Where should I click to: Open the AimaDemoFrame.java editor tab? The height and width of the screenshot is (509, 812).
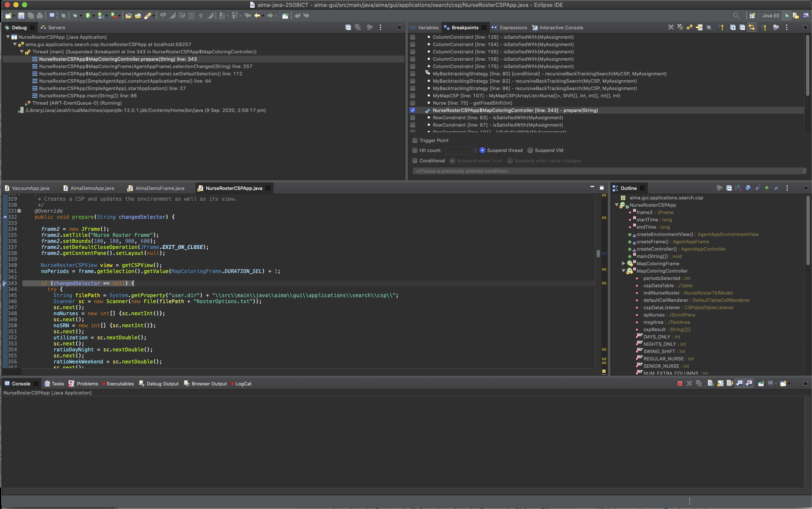pos(159,188)
